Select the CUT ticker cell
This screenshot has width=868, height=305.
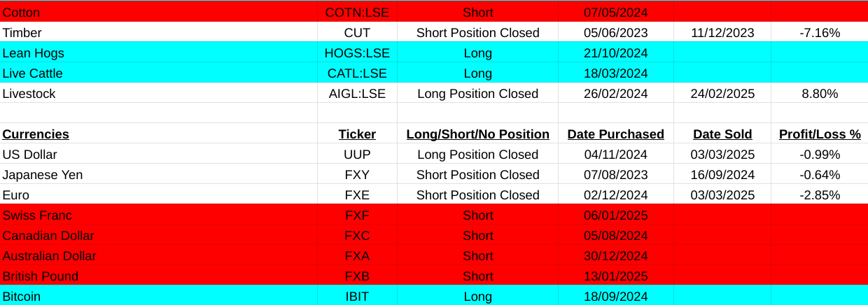click(x=357, y=33)
